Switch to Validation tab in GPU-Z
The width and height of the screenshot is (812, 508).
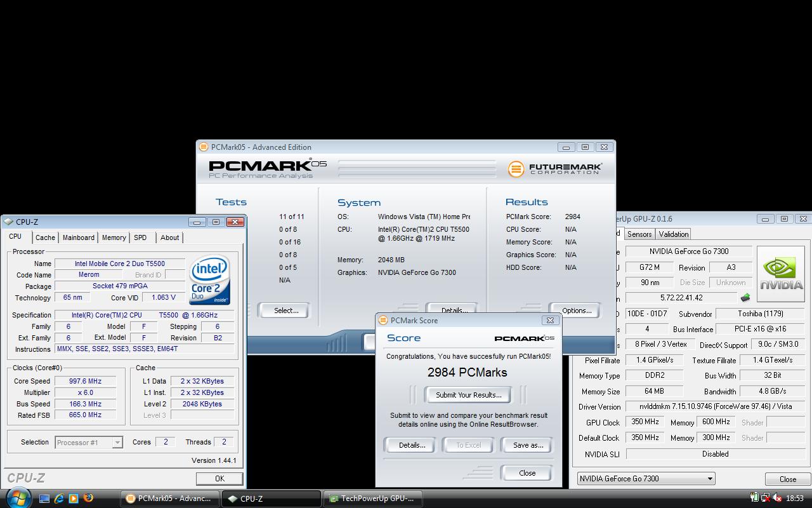pyautogui.click(x=674, y=234)
